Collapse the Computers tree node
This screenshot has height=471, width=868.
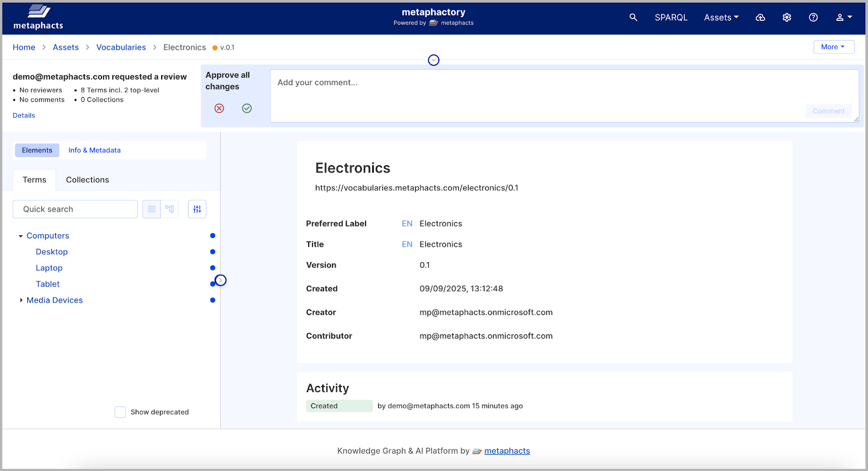click(x=21, y=236)
